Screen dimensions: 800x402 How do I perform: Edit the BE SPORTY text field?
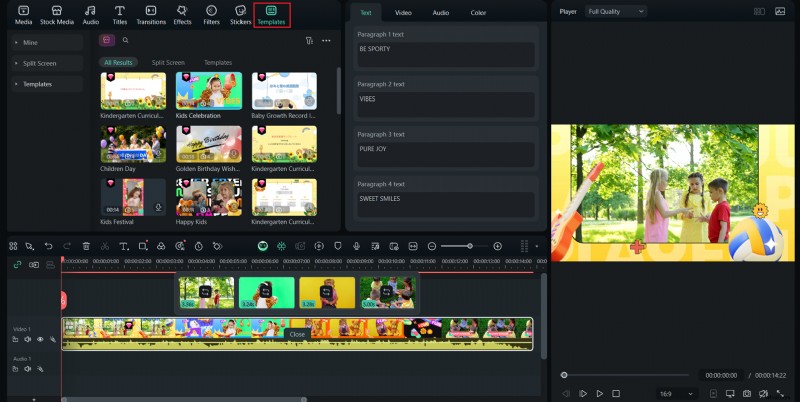coord(446,55)
